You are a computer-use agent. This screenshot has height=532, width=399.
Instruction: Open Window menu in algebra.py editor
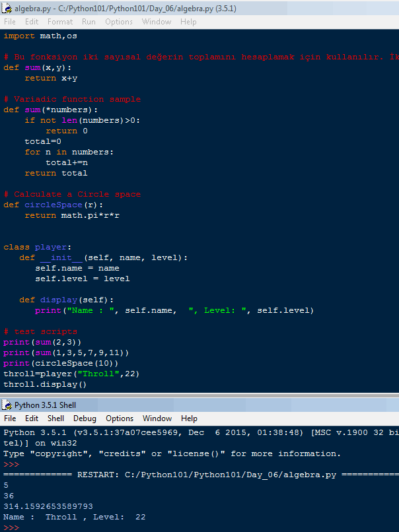coord(157,22)
